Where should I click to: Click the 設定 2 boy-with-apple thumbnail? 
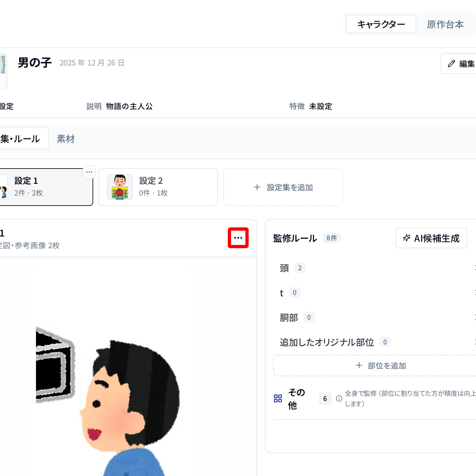(120, 187)
